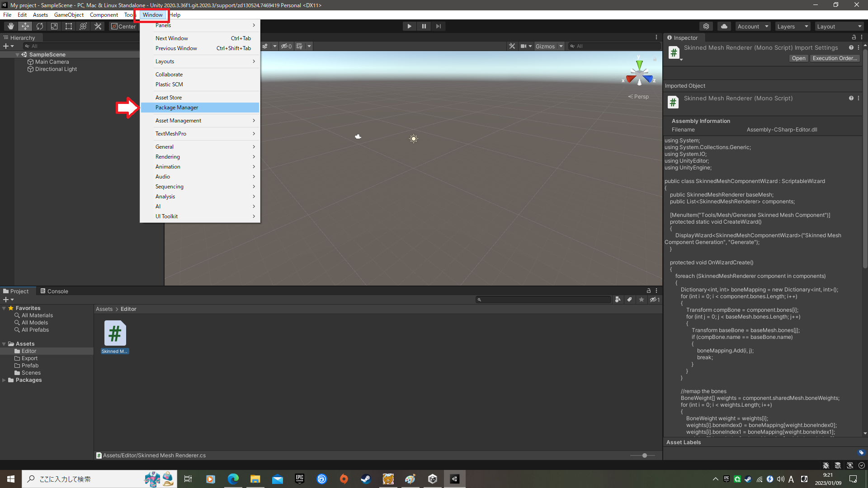Switch to the Console tab
Screen dimensions: 868x488
point(54,291)
